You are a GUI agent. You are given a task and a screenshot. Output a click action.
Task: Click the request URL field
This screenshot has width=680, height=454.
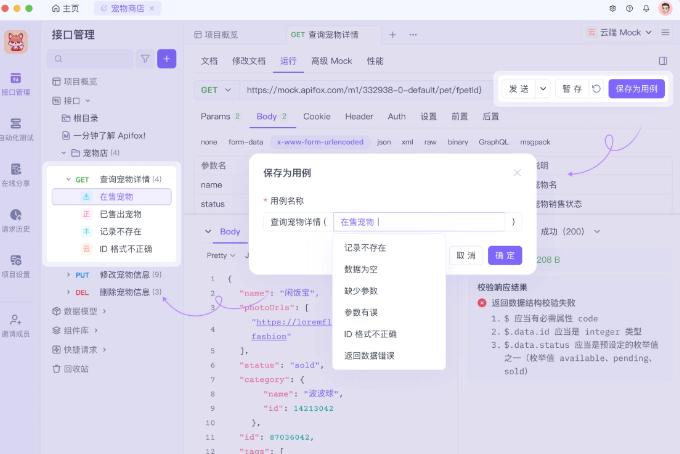(x=364, y=90)
